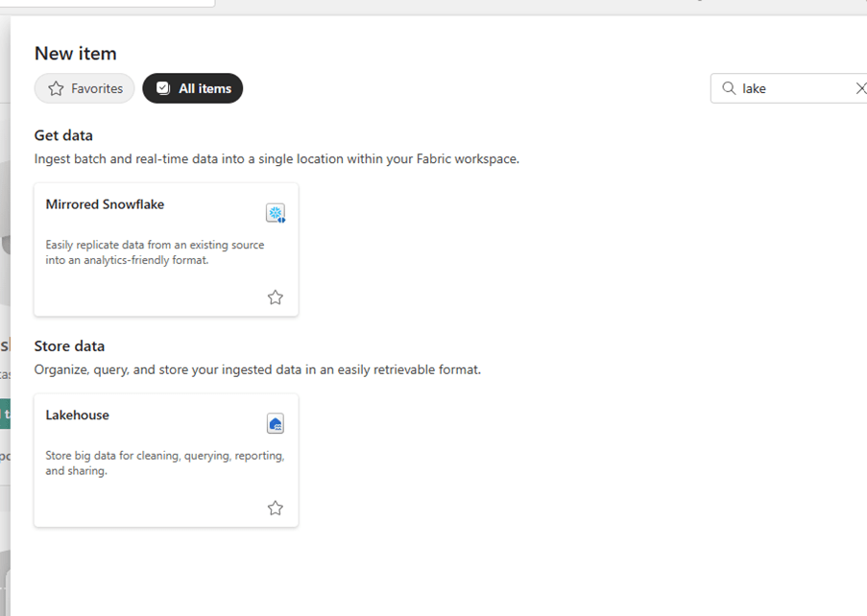Choose the Lakehouse card title
The width and height of the screenshot is (867, 616).
(x=78, y=415)
